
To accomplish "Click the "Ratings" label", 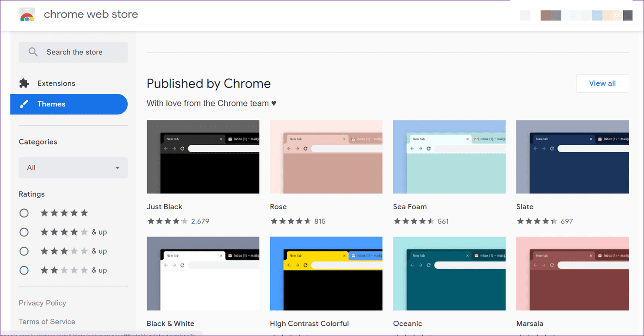I will pos(32,194).
